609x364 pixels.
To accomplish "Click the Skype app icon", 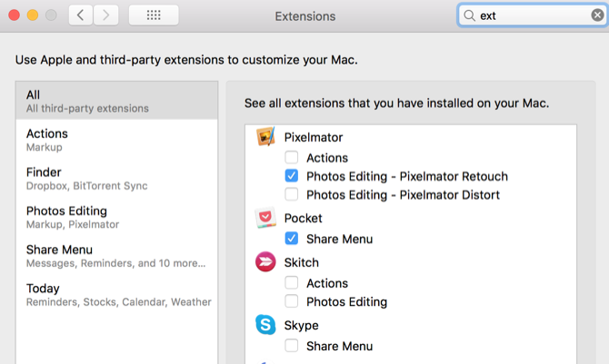I will point(265,325).
